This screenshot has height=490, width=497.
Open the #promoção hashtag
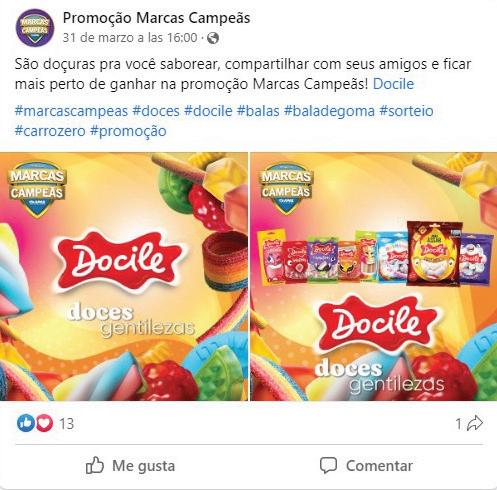coord(128,131)
